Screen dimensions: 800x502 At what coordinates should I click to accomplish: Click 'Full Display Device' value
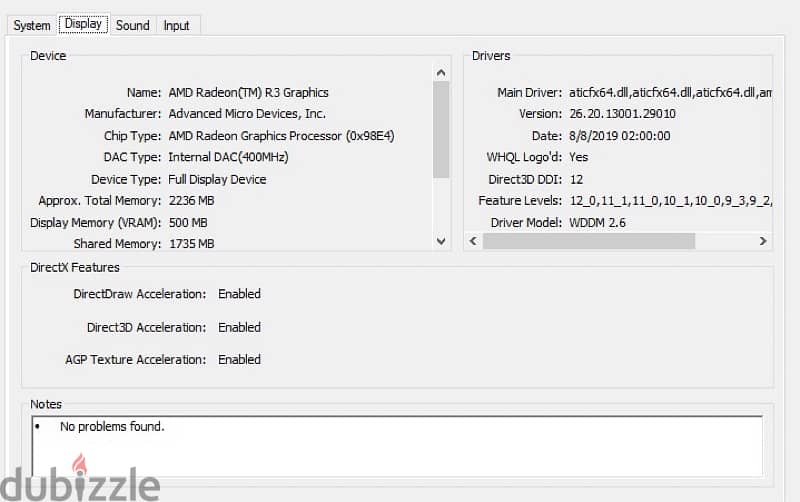point(217,180)
